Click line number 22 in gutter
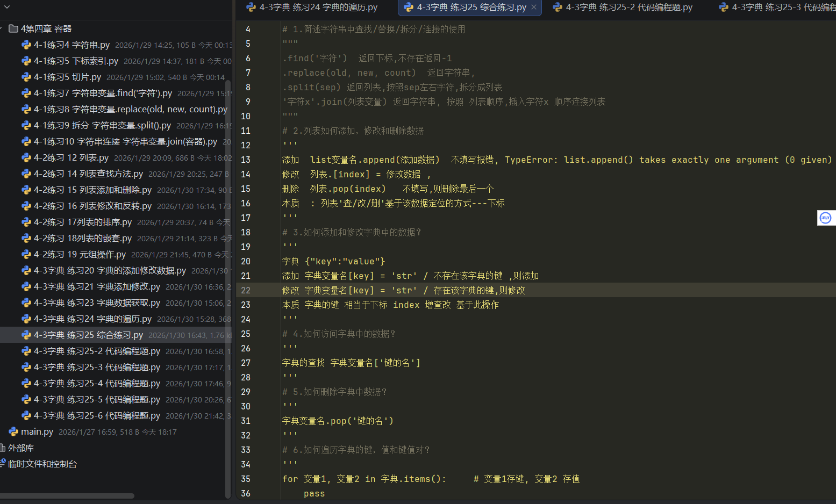The height and width of the screenshot is (504, 836). [x=246, y=290]
